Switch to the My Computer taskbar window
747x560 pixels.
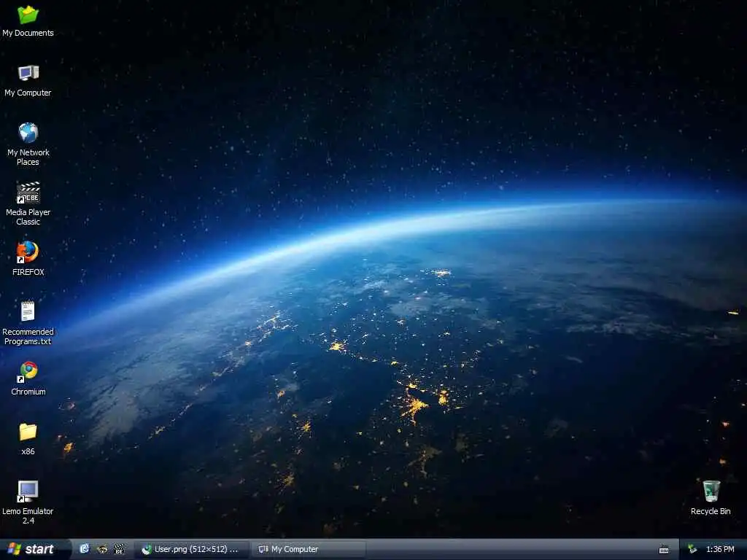309,550
